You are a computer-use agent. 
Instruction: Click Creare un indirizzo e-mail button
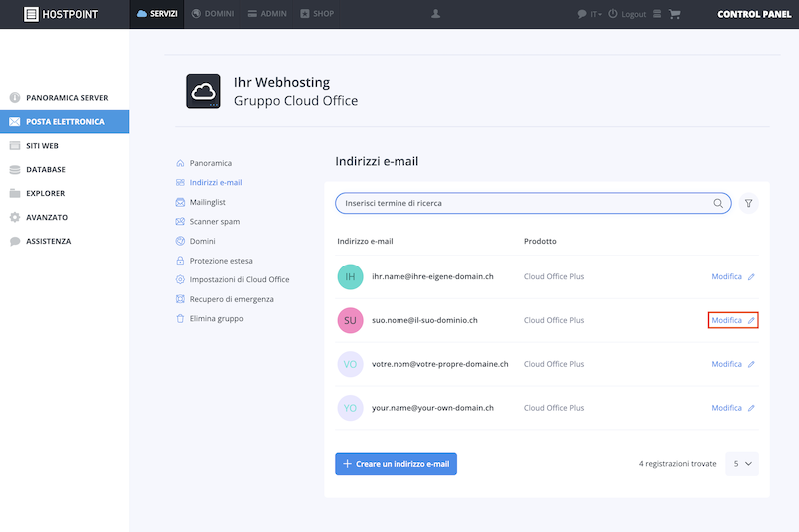pos(396,464)
